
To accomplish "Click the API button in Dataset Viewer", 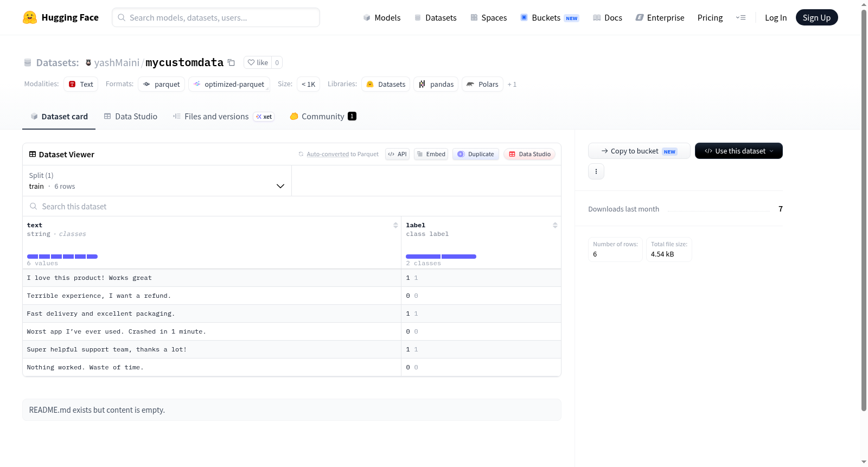I will tap(397, 154).
